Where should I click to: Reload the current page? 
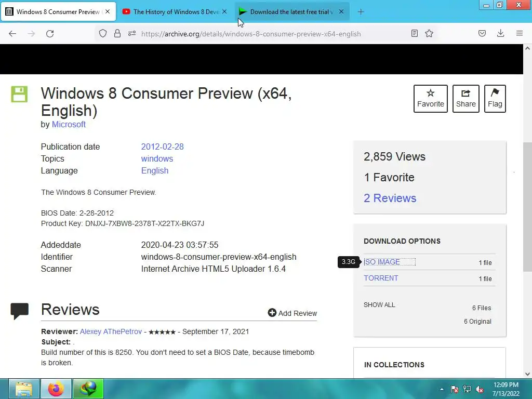click(50, 34)
